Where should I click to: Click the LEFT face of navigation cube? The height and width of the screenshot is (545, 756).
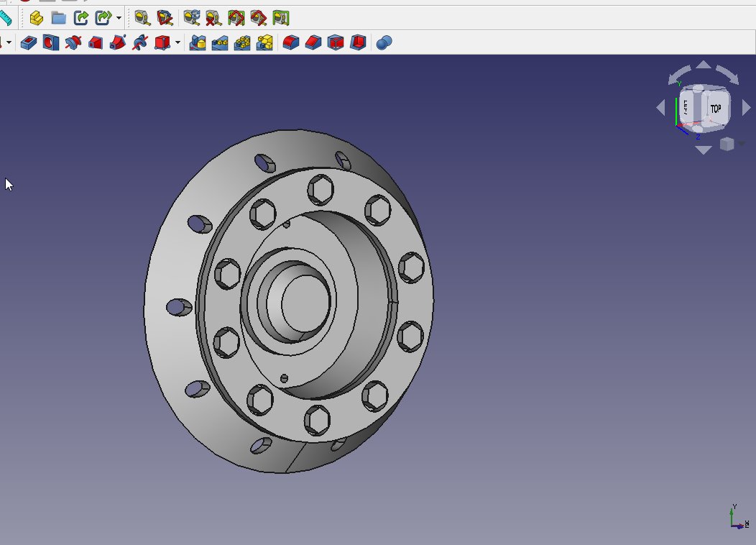tap(688, 106)
